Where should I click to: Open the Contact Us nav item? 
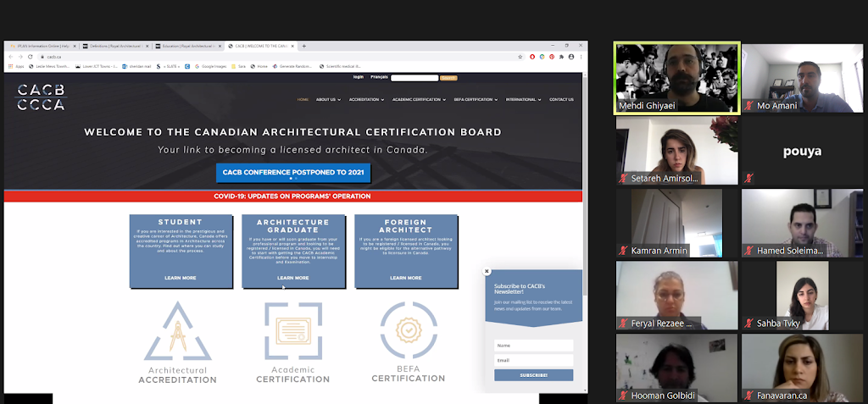[x=561, y=100]
